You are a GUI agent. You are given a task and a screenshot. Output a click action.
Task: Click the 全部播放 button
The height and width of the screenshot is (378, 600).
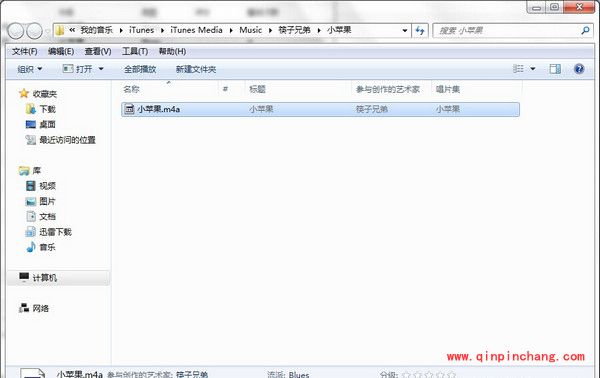pyautogui.click(x=140, y=69)
